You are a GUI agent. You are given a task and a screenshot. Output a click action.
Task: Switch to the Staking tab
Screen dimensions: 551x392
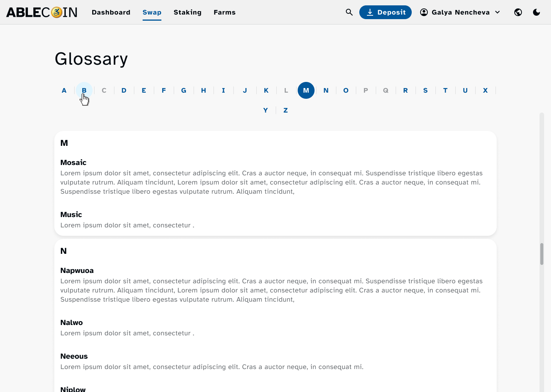187,12
